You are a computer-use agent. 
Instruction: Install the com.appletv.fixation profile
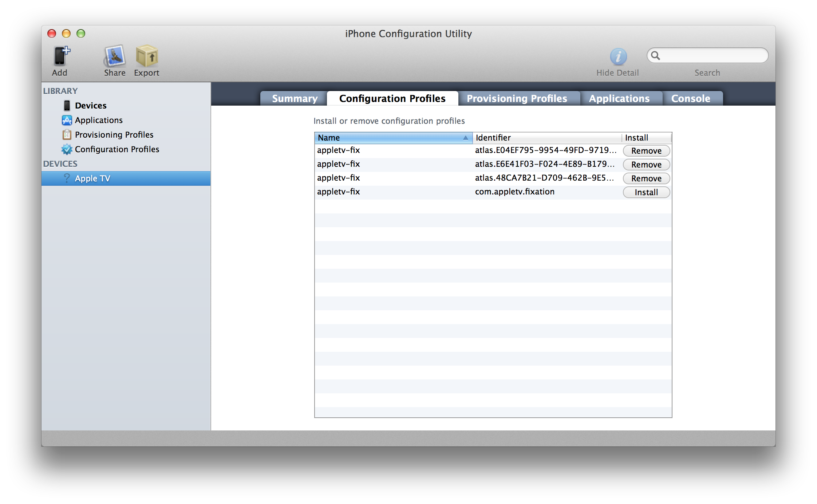click(x=646, y=192)
